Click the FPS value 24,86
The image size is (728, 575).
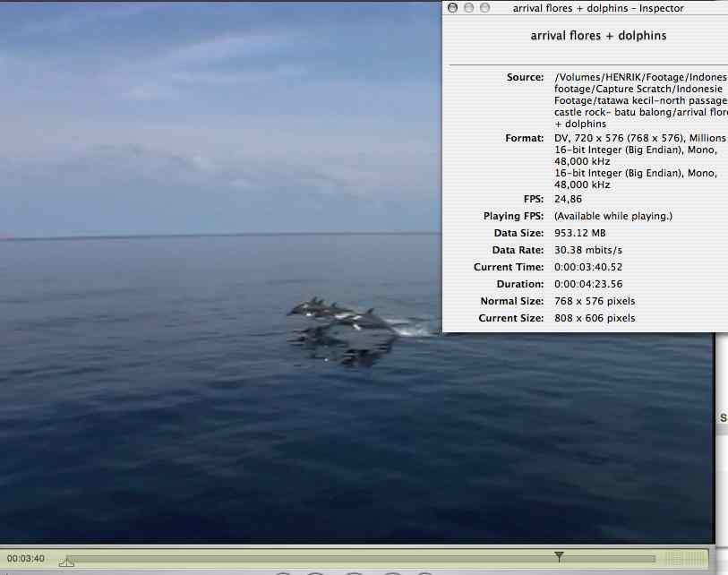coord(568,199)
